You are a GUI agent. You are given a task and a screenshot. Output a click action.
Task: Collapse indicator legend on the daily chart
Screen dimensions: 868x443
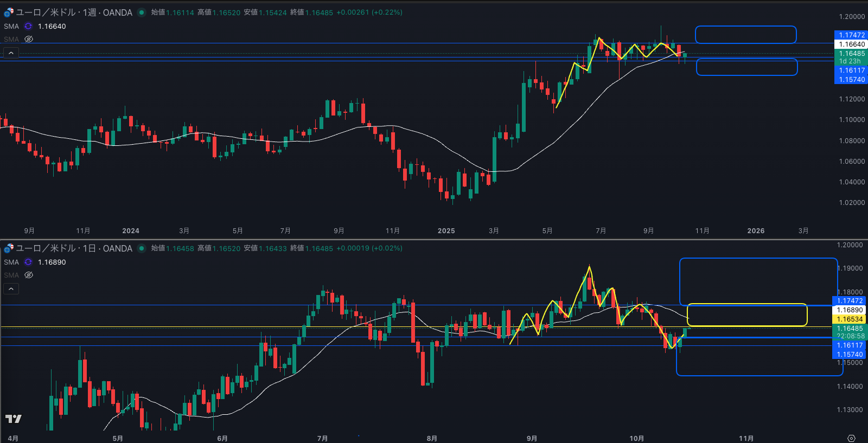point(11,289)
